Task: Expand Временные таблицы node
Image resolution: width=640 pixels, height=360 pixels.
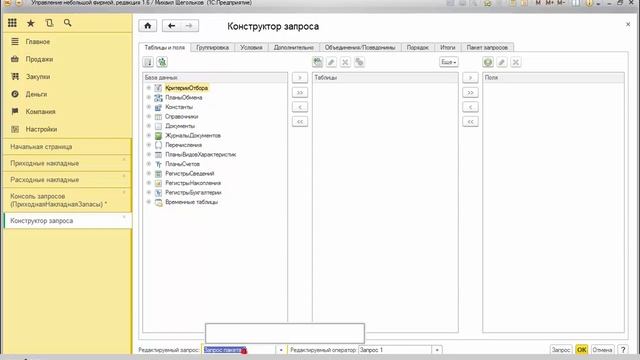Action: pyautogui.click(x=149, y=202)
